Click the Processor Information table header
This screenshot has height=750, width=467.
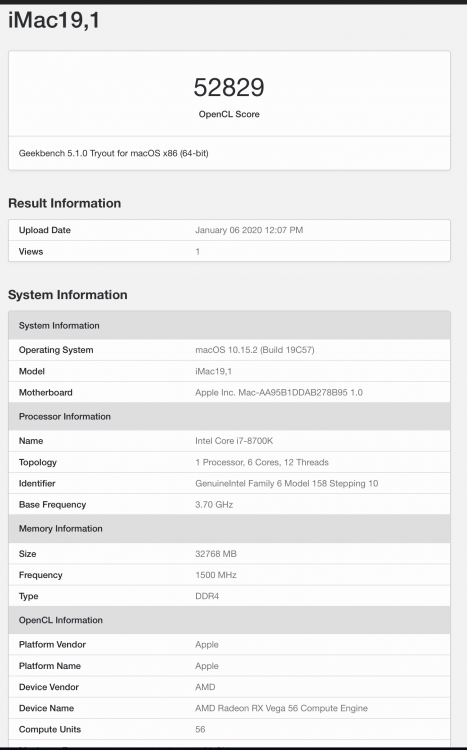[x=229, y=416]
